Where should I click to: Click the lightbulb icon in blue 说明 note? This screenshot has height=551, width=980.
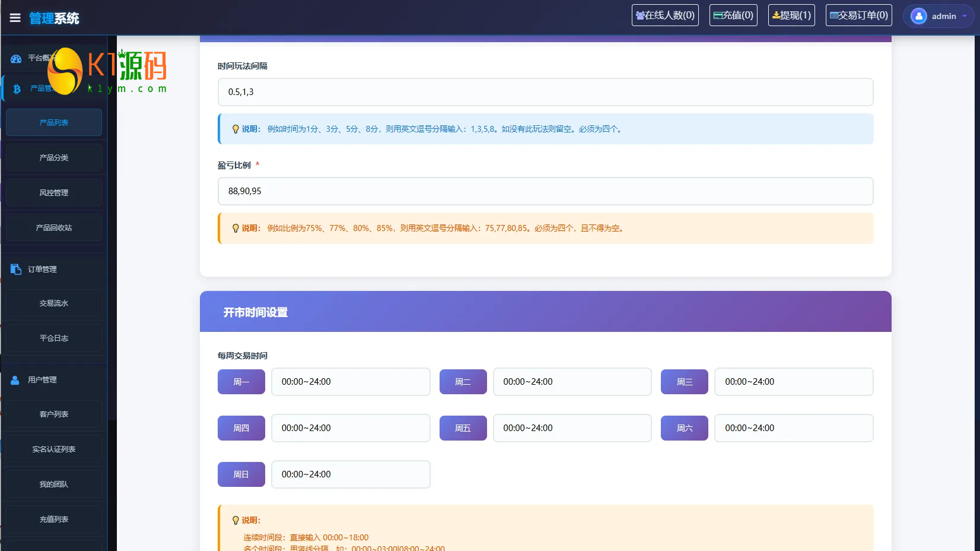pyautogui.click(x=236, y=129)
